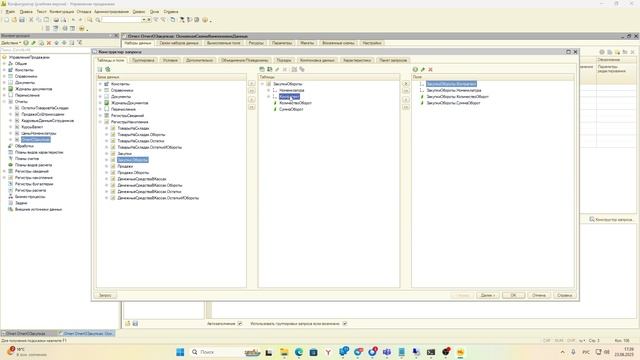
Task: Expand Регистры накопления in configuration tree
Action: click(4, 178)
